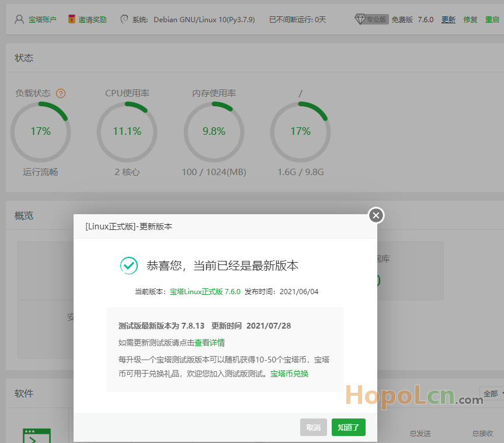Image resolution: width=504 pixels, height=443 pixels.
Task: Click the 已不间断运行: 0天 uptime text
Action: tap(298, 20)
